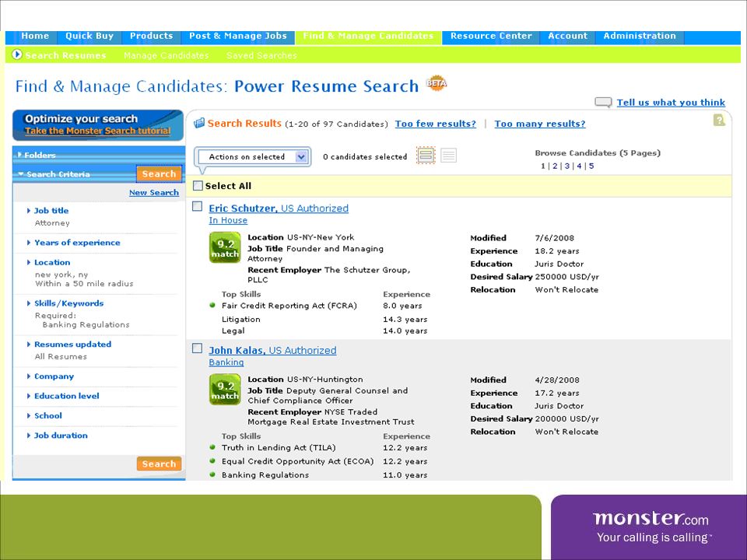The height and width of the screenshot is (560, 747).
Task: Switch to the compact list view icon
Action: pyautogui.click(x=448, y=156)
